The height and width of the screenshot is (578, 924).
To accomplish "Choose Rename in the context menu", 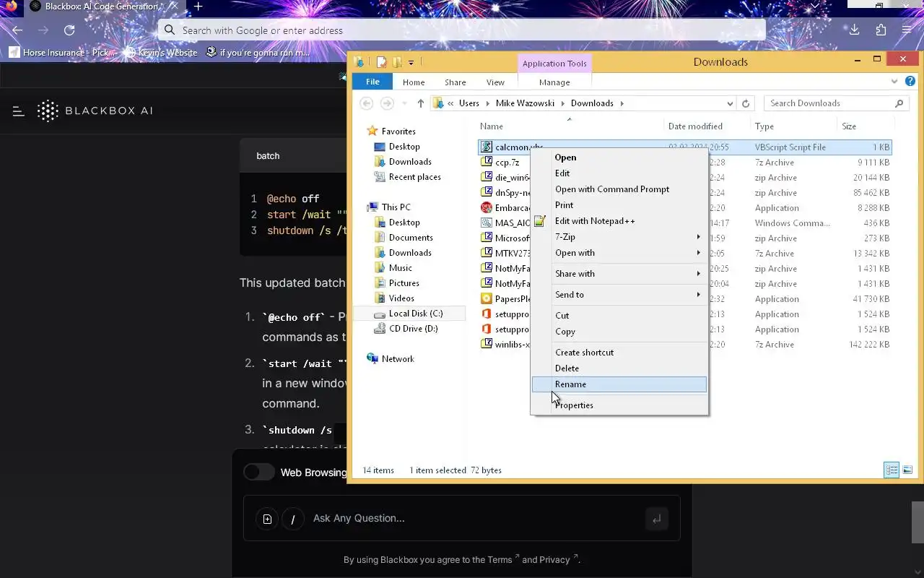I will (619, 384).
